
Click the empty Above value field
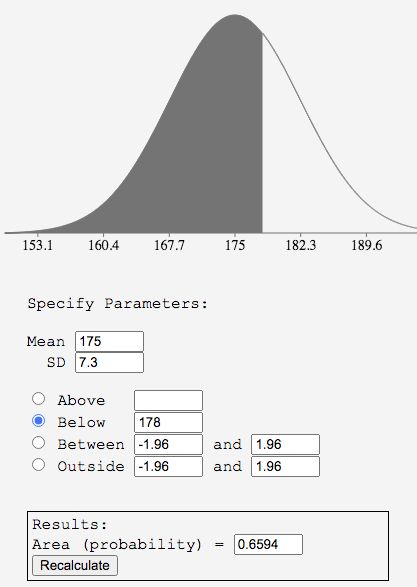[168, 401]
